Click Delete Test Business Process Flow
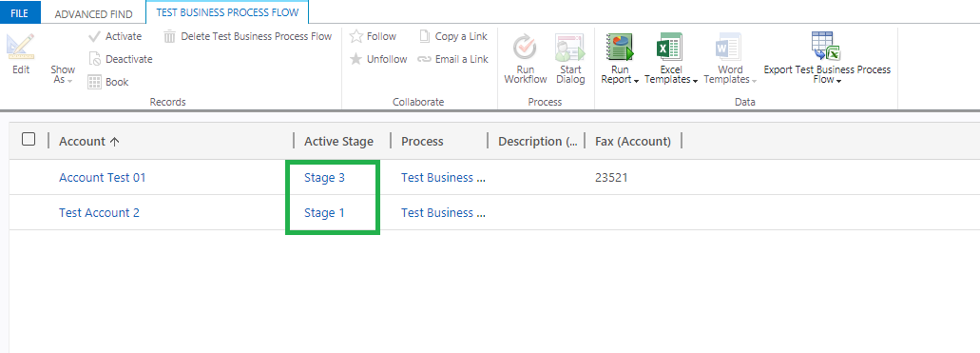 point(247,36)
